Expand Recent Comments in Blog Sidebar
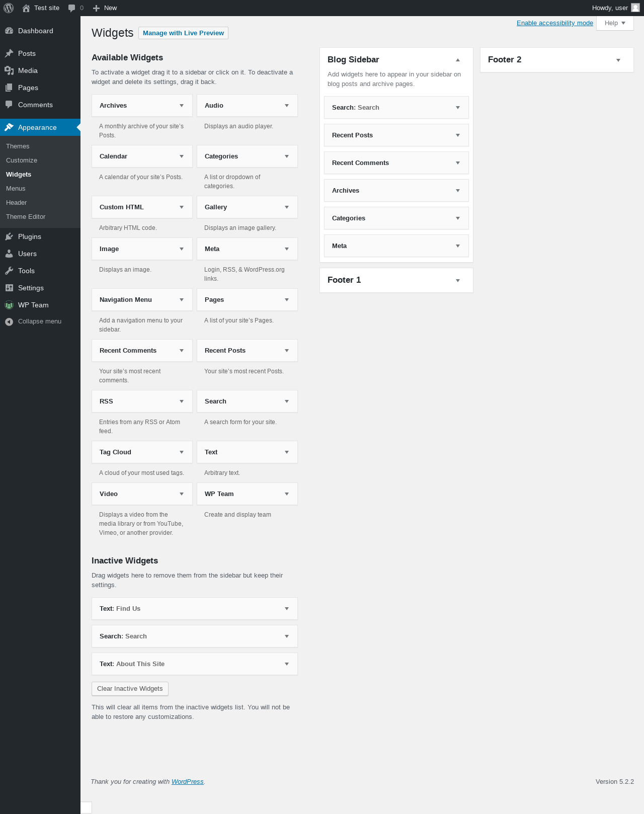This screenshot has width=644, height=814. coord(458,163)
